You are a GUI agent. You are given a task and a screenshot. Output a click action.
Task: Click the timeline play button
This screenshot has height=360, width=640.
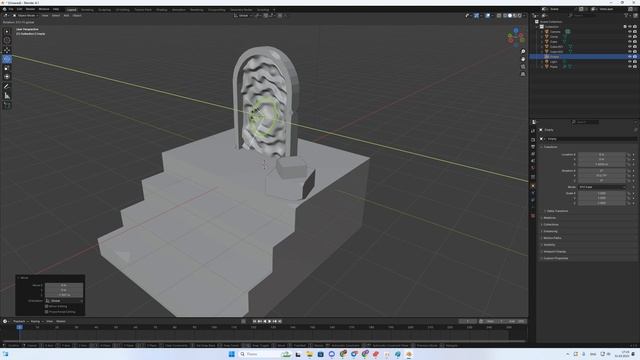(269, 321)
